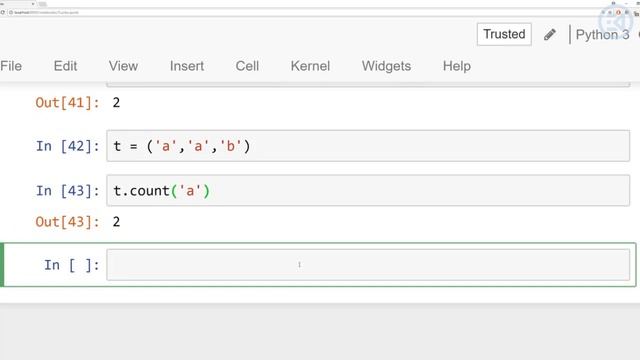
Task: Open the File menu
Action: (x=11, y=66)
